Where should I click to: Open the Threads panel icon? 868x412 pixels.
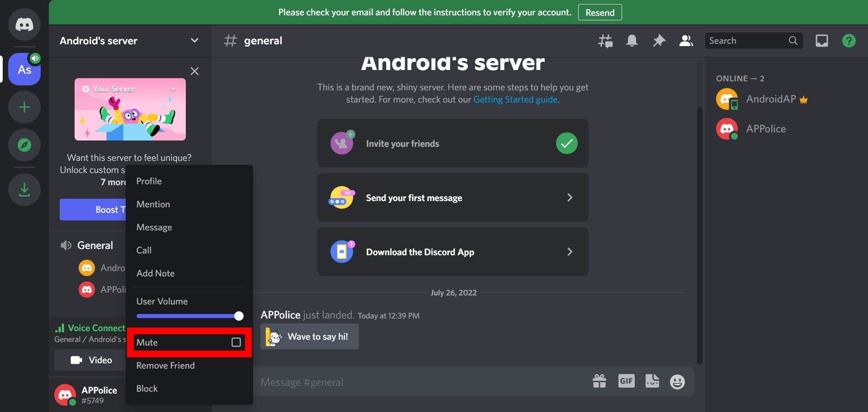606,41
